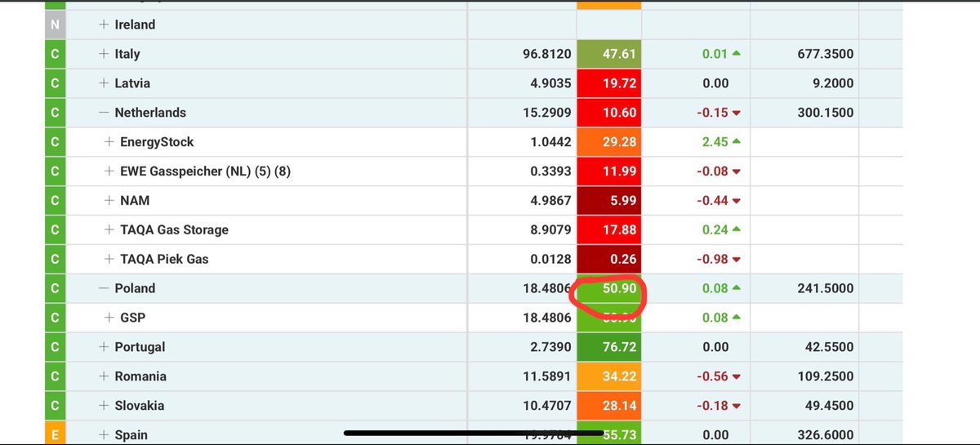980x445 pixels.
Task: Expand the Spain row
Action: click(x=104, y=435)
